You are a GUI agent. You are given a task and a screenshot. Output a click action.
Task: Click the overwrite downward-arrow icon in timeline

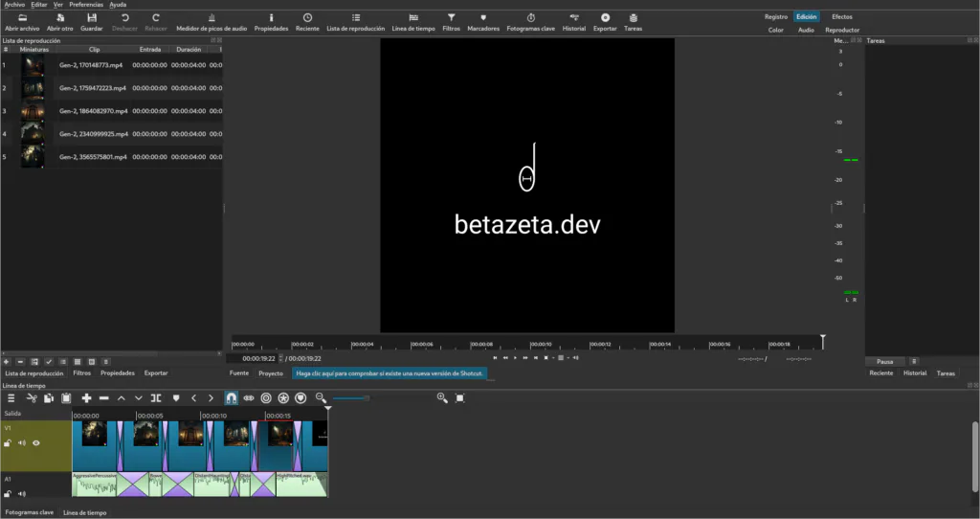point(139,397)
